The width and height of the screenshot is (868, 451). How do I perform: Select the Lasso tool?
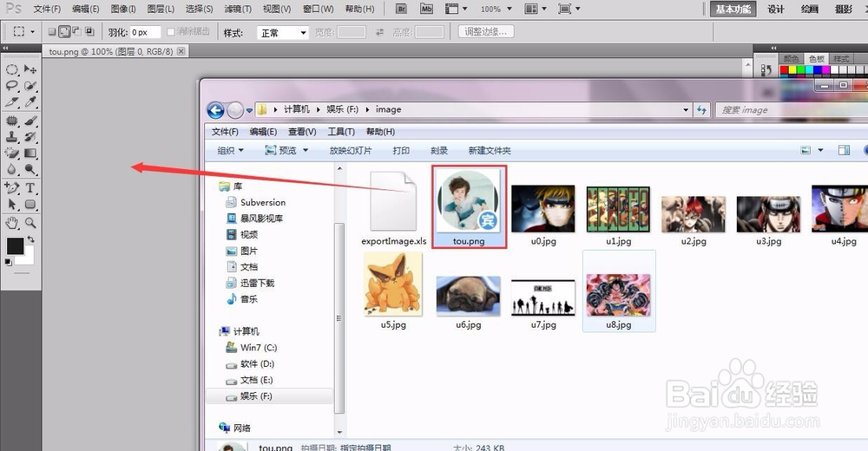(x=12, y=86)
